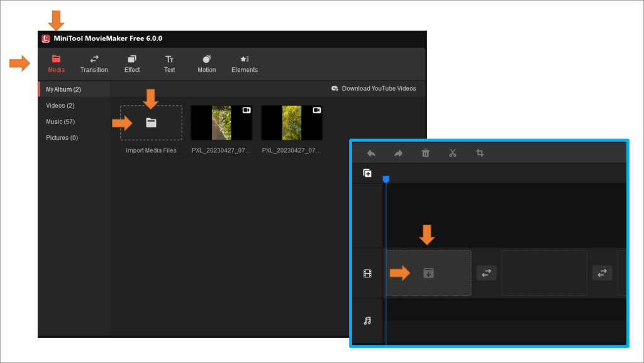The height and width of the screenshot is (363, 644).
Task: Select the playhead marker on the timeline
Action: click(x=386, y=179)
